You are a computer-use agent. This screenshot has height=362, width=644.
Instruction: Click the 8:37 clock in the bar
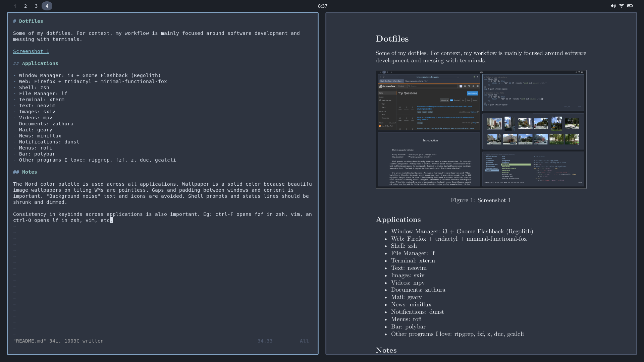(x=323, y=6)
